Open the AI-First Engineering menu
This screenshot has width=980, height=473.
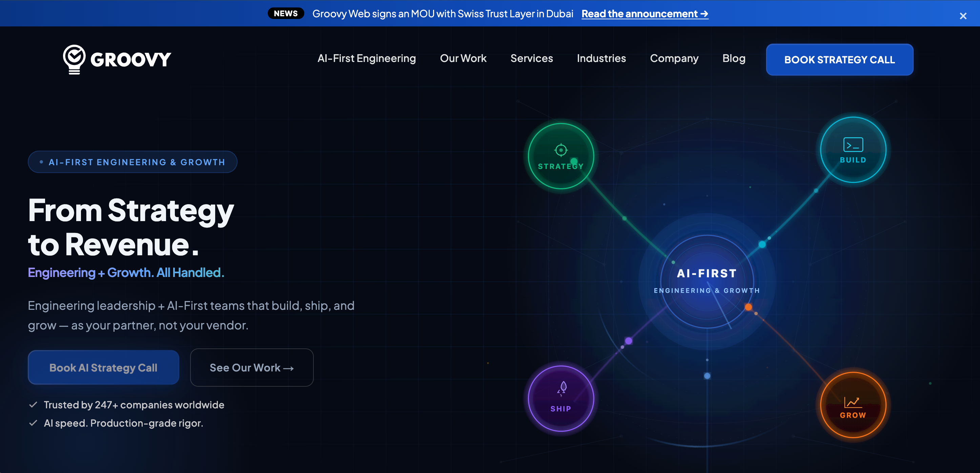[366, 58]
